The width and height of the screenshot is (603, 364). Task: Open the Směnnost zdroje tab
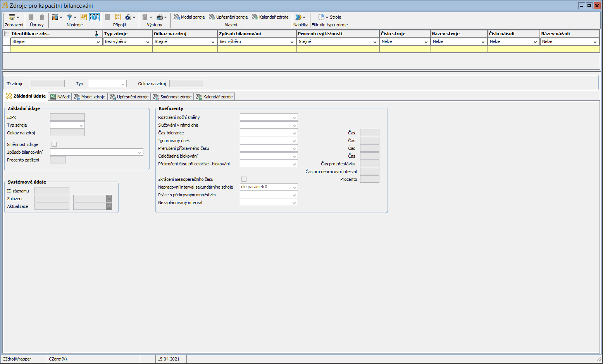click(x=172, y=97)
